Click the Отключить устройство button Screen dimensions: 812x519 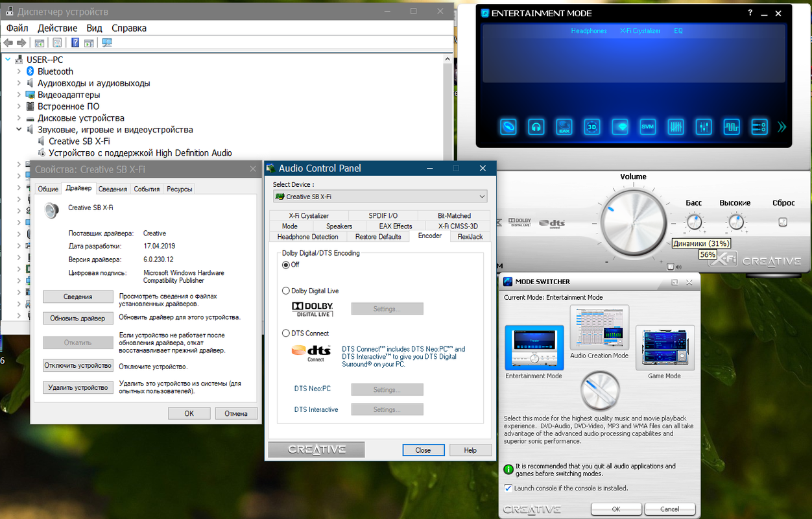click(x=78, y=366)
